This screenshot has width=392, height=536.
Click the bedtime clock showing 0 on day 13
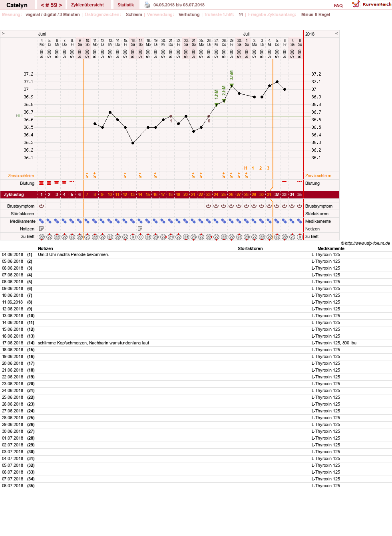pyautogui.click(x=133, y=237)
